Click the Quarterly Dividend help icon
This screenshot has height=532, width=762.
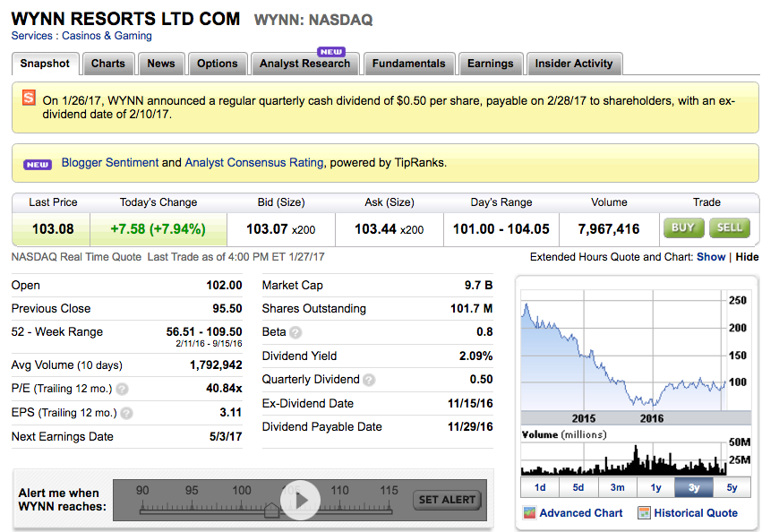click(369, 380)
